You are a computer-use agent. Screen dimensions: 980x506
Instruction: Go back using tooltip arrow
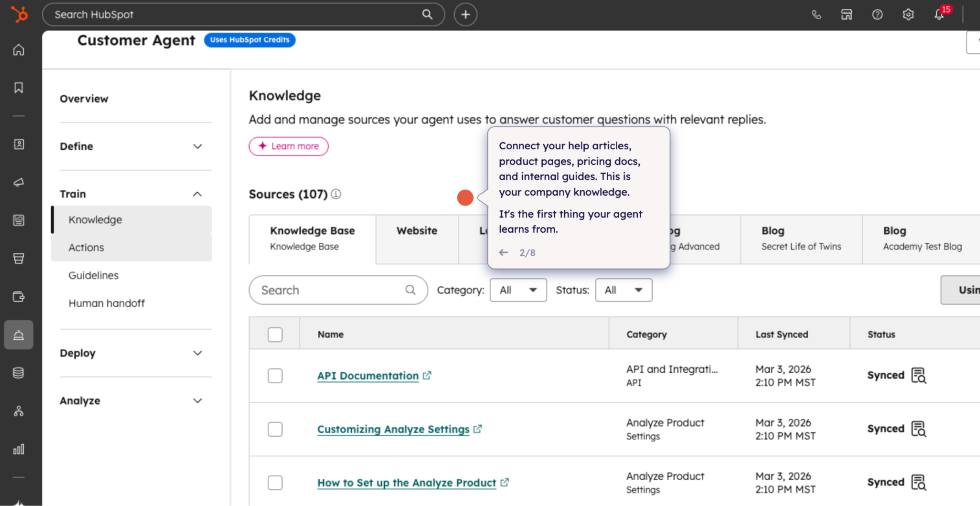click(x=503, y=252)
